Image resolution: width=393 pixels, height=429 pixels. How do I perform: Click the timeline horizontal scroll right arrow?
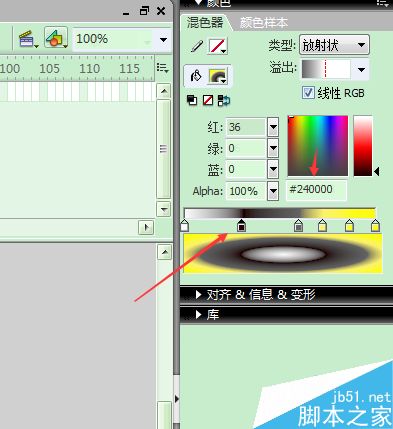[146, 228]
